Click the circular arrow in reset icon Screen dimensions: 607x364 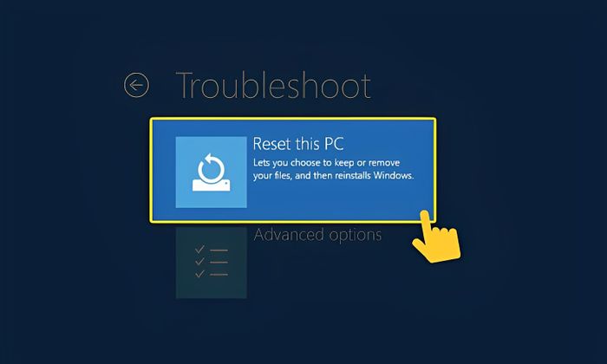coord(211,168)
